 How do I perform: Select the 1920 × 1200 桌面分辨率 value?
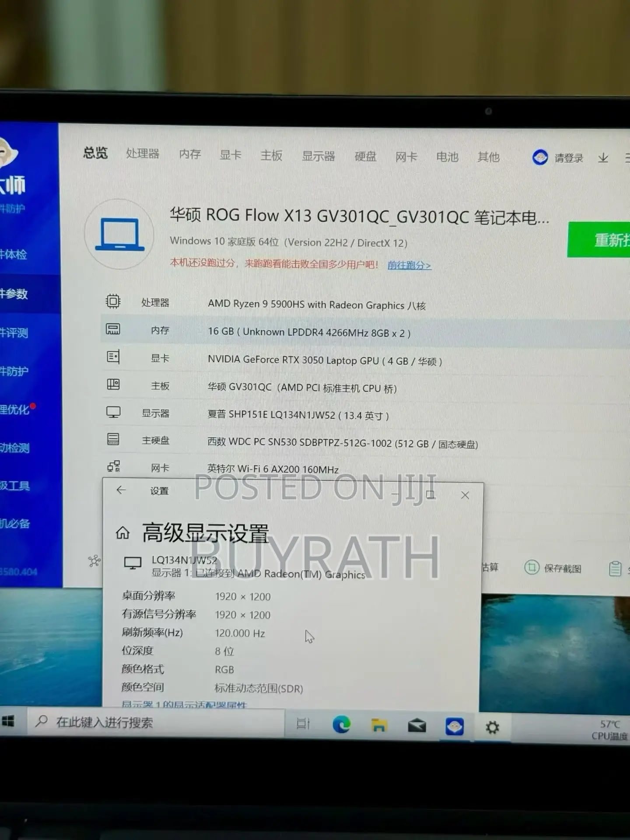click(x=243, y=596)
